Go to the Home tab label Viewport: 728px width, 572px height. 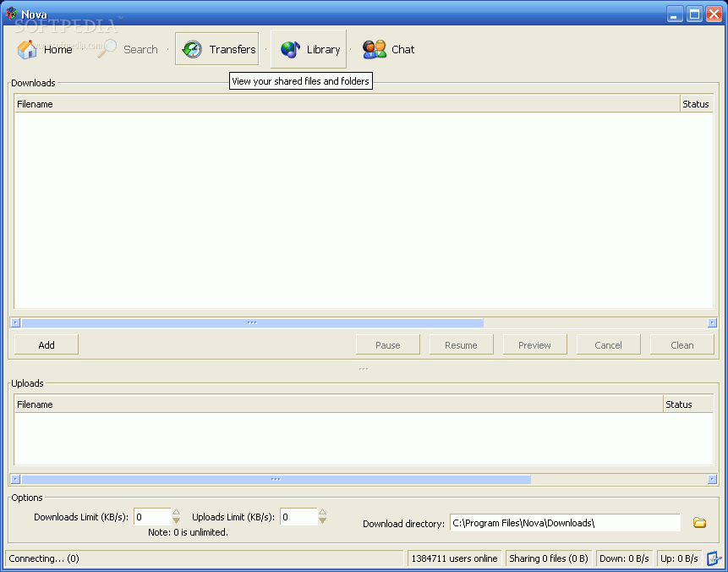[x=57, y=49]
